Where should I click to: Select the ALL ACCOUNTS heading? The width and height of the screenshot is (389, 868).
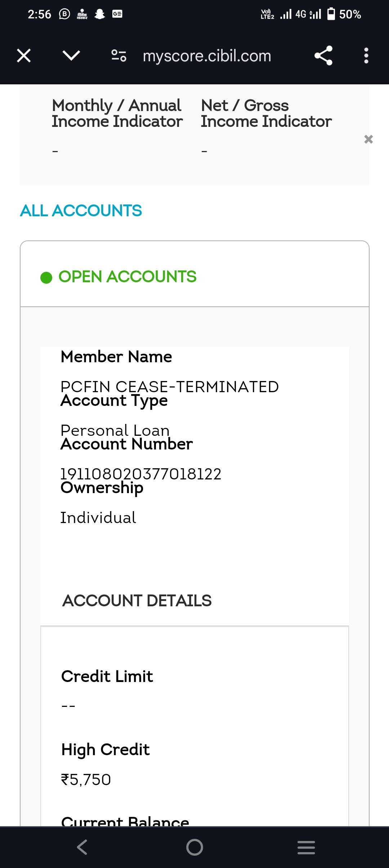(81, 211)
